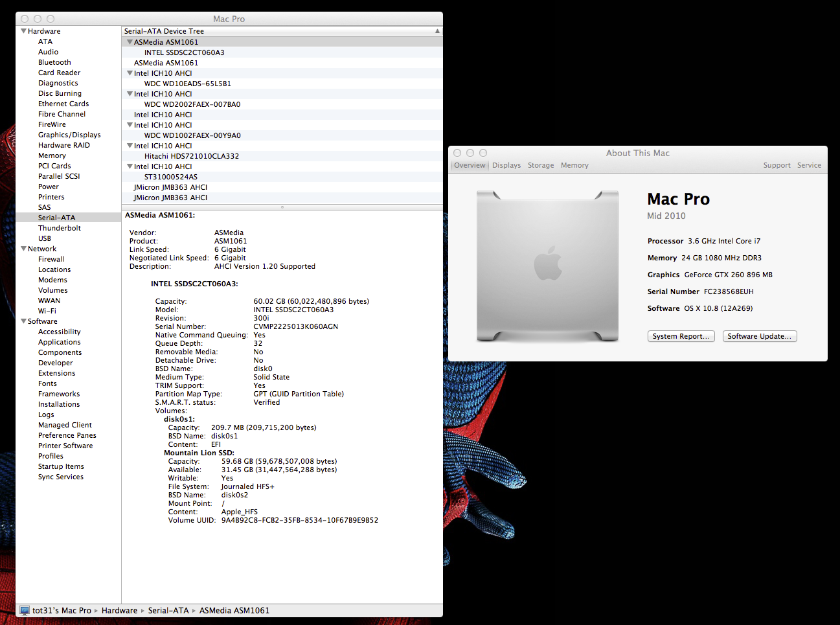The height and width of the screenshot is (625, 840).
Task: Select WDC WD2002FAEX-007BA0 drive row
Action: 282,104
